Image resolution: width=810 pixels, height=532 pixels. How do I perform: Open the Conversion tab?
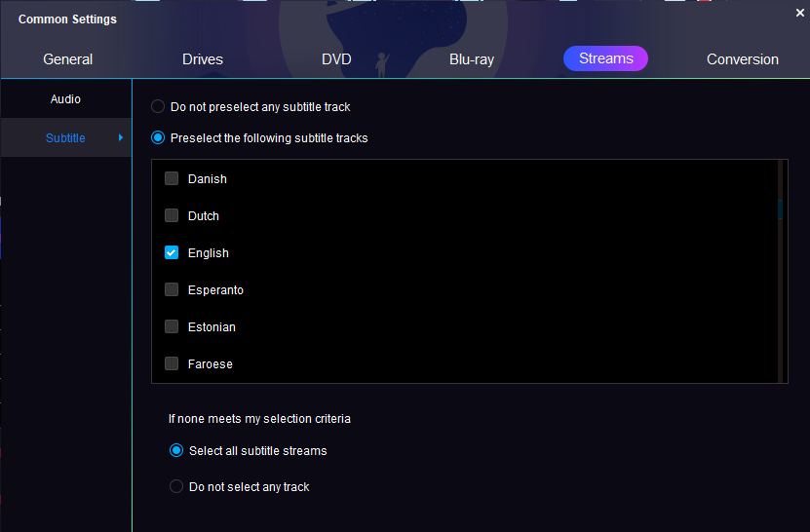(x=743, y=59)
